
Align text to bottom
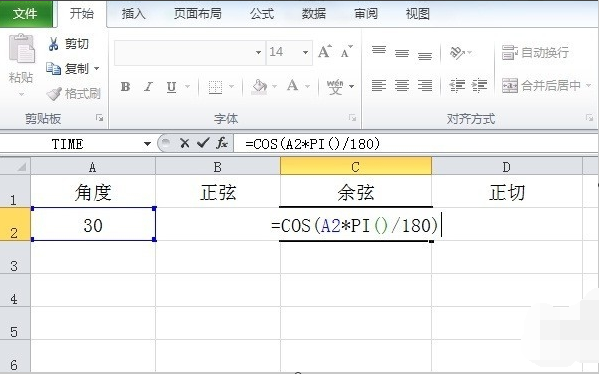425,55
